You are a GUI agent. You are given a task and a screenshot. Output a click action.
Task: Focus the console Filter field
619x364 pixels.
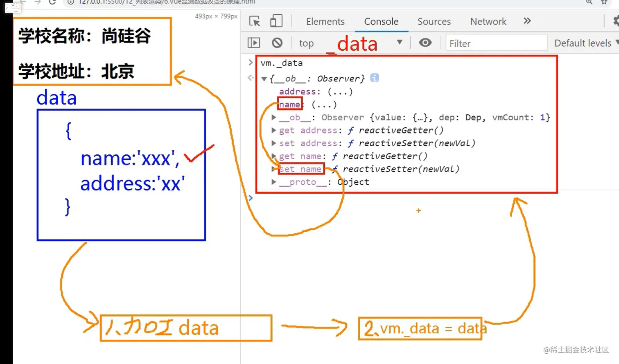pyautogui.click(x=496, y=43)
